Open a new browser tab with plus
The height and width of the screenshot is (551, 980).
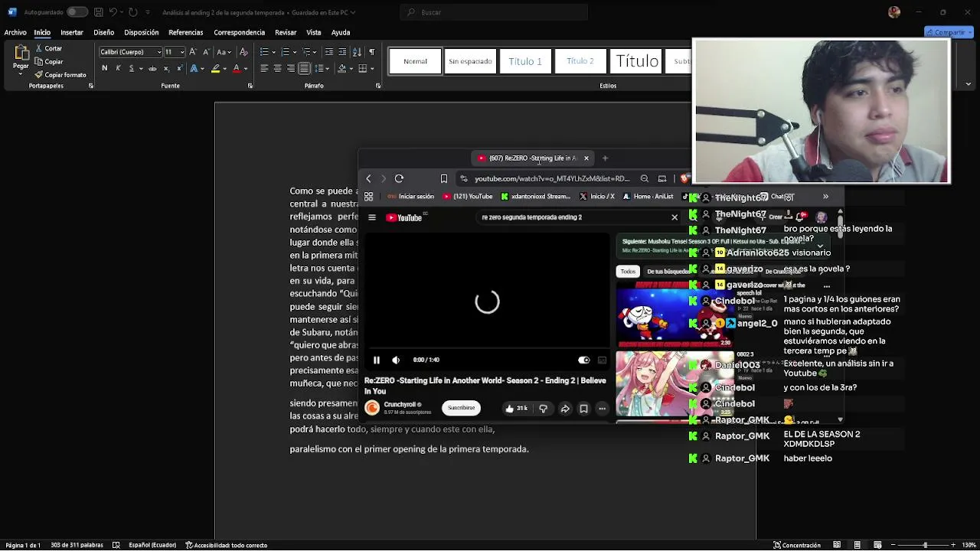605,158
